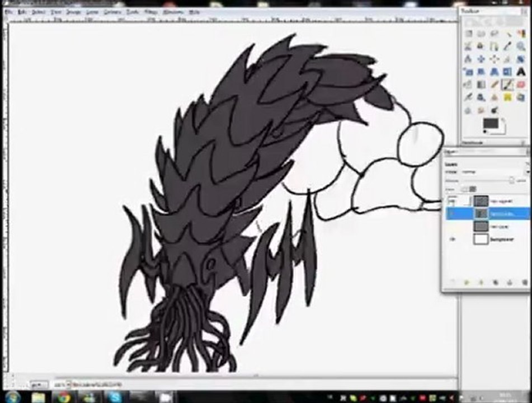The image size is (532, 403).
Task: Select the Ink tool
Action: tap(482, 97)
